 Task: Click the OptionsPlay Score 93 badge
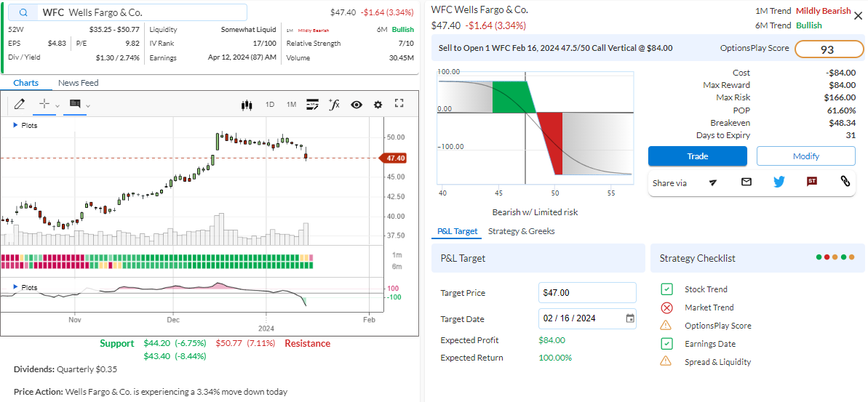[x=829, y=49]
